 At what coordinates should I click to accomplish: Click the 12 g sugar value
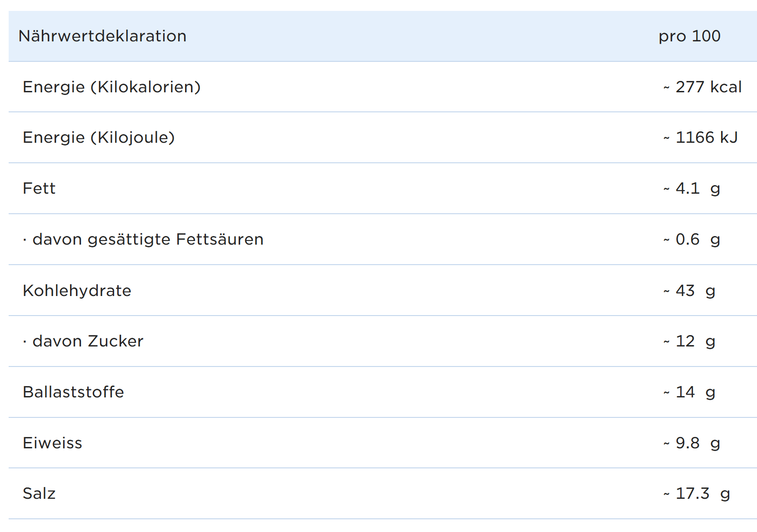(689, 341)
